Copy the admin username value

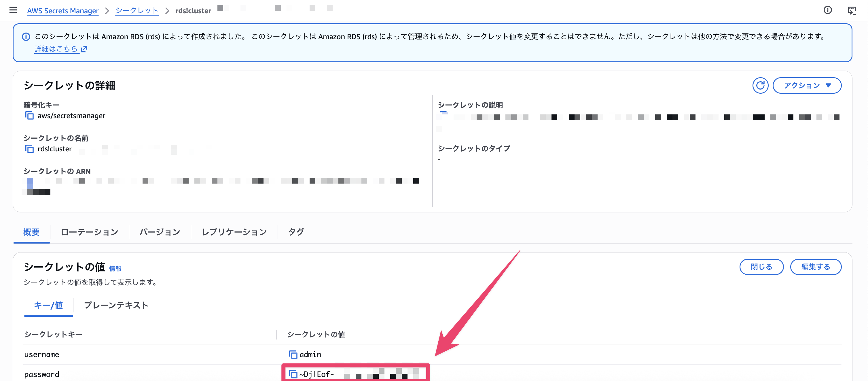(293, 354)
